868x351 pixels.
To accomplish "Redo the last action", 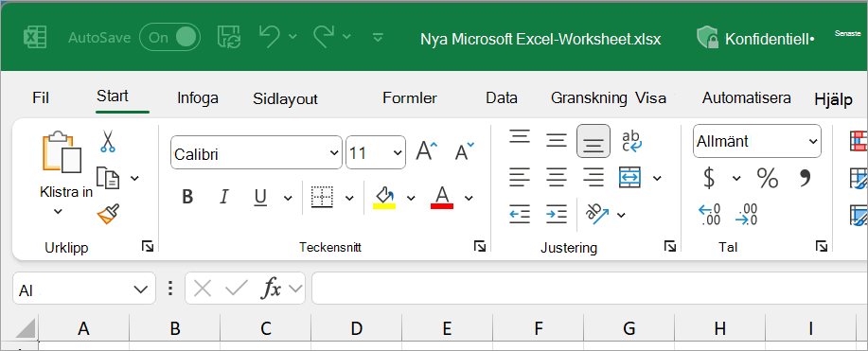I will pos(324,37).
